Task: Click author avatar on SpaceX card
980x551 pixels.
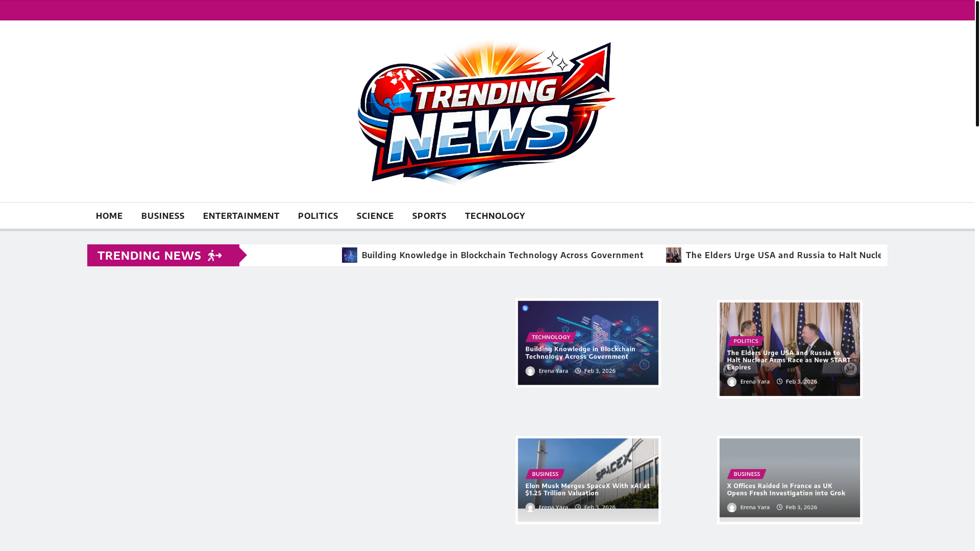Action: pyautogui.click(x=530, y=508)
